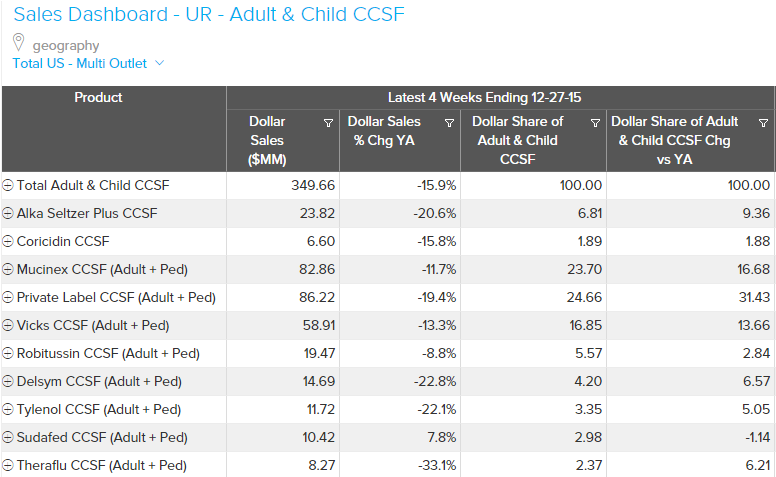Screen dimensions: 776x477
Task: Click the filter icon on Dollar Sales column
Action: pos(329,122)
